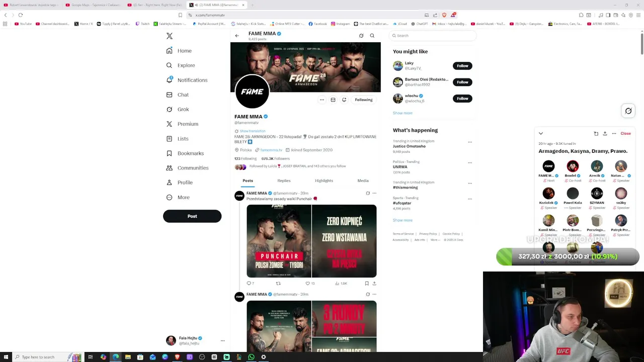Open Fala Hejtu account options dots
Screen dimensions: 644x362
pos(222,340)
